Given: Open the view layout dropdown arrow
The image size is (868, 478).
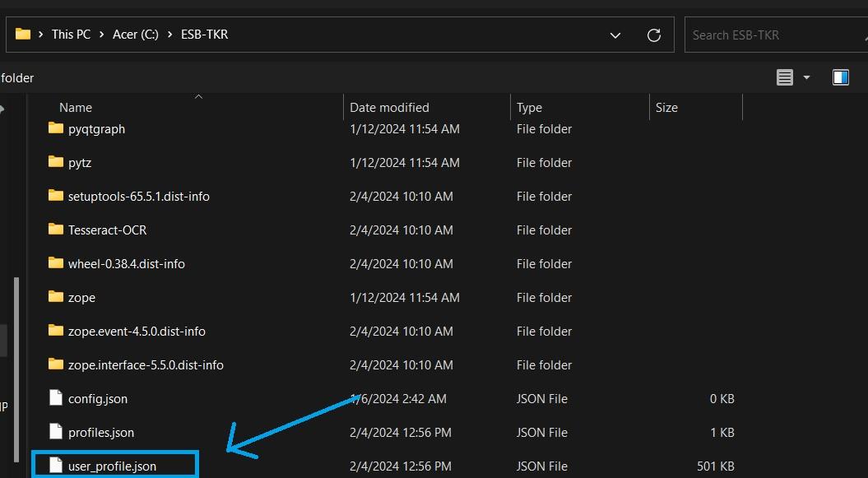Looking at the screenshot, I should pos(806,78).
